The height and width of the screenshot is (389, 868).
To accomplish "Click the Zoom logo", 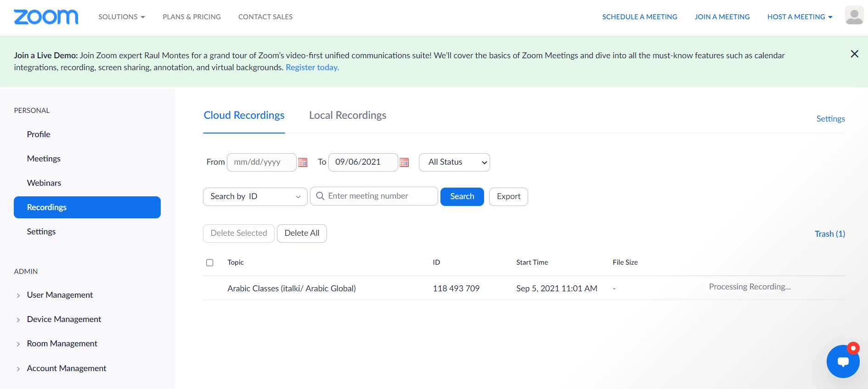I will tap(46, 17).
